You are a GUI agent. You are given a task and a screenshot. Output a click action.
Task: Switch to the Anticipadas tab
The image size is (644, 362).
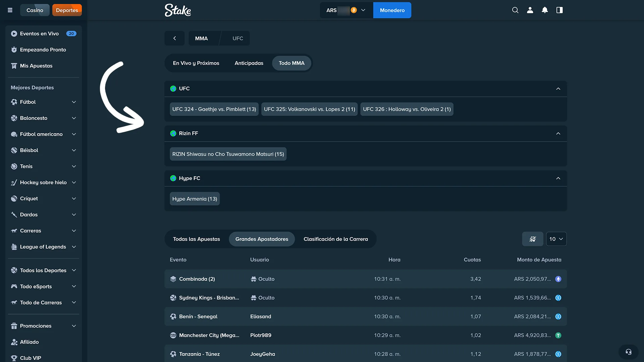[x=249, y=63]
